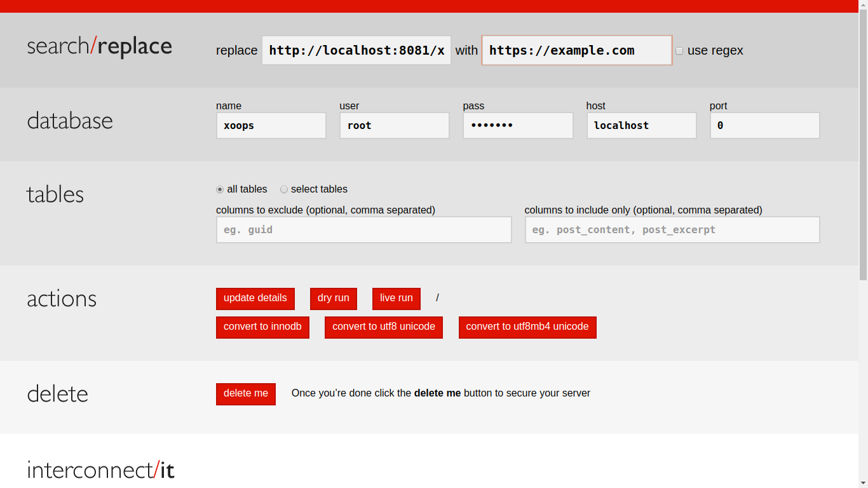This screenshot has height=488, width=868.
Task: Click the database name field containing xoops
Action: point(271,125)
